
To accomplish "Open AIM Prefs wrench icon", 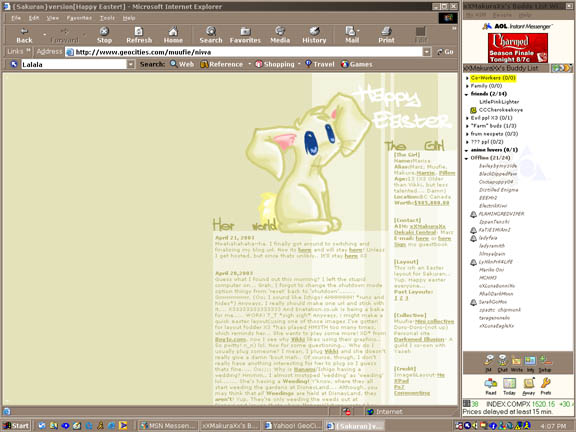I will [x=546, y=386].
